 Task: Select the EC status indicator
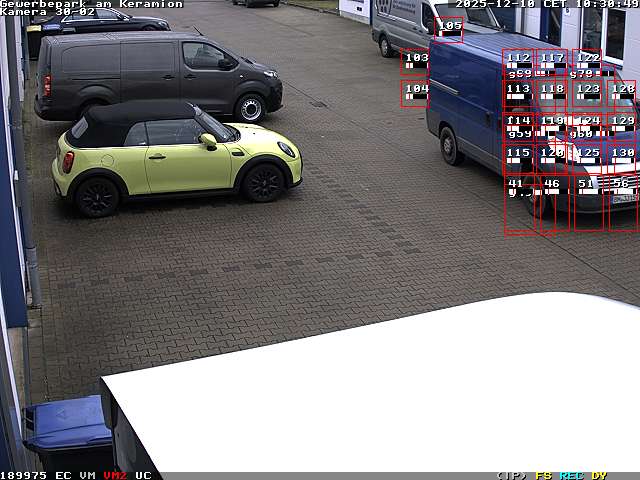click(63, 475)
